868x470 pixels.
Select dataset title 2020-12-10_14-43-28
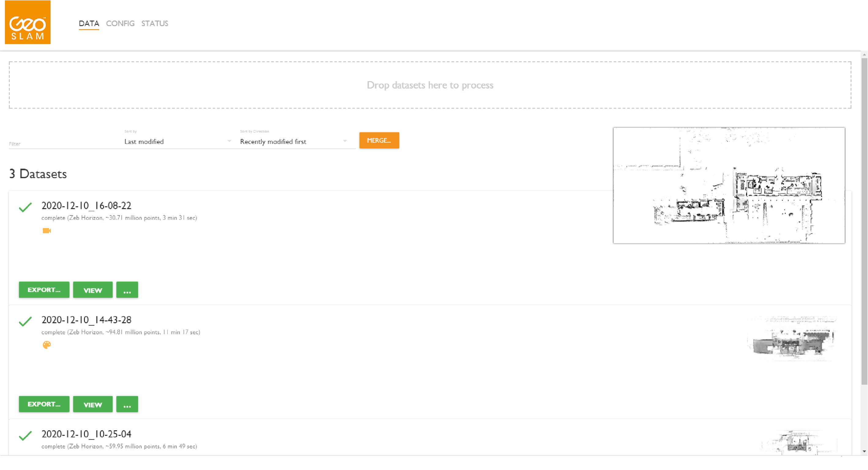coord(86,320)
